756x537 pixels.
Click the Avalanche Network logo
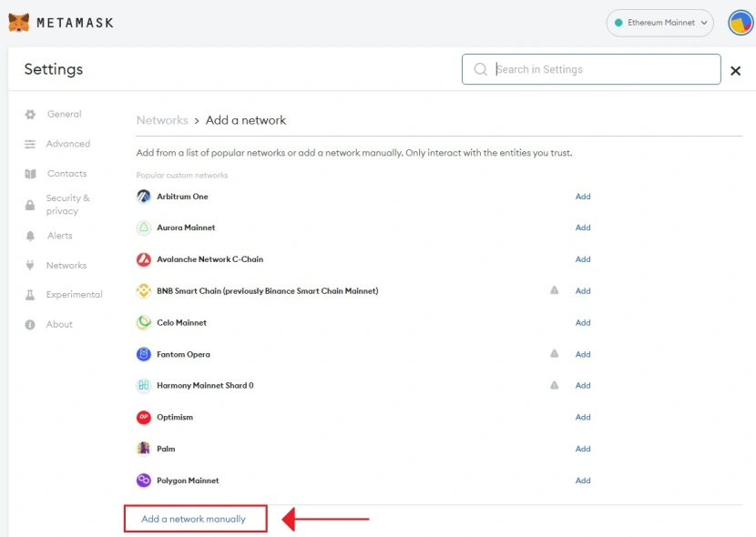pyautogui.click(x=144, y=259)
